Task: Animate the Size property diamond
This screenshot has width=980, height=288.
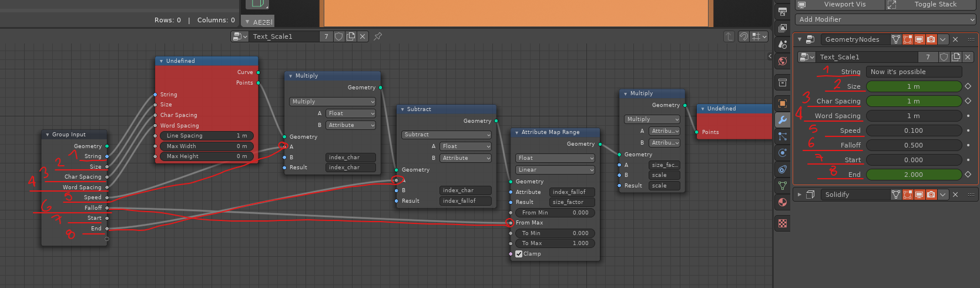Action: (968, 86)
